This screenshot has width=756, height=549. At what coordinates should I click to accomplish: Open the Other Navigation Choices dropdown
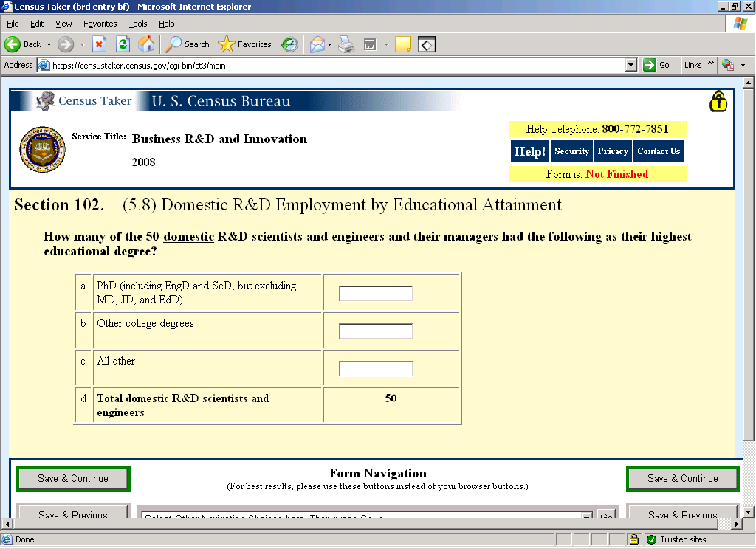pos(587,516)
